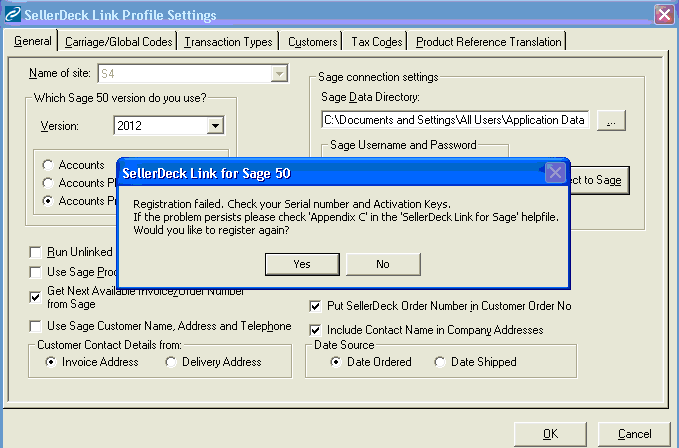Click the Sage Data Directory path field
The height and width of the screenshot is (448, 679).
(455, 120)
